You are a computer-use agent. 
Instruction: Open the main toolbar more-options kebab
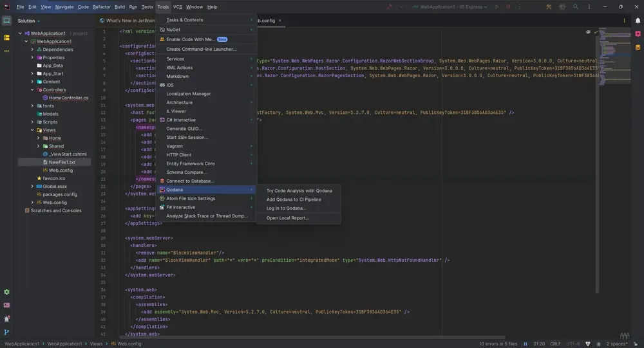coord(589,6)
